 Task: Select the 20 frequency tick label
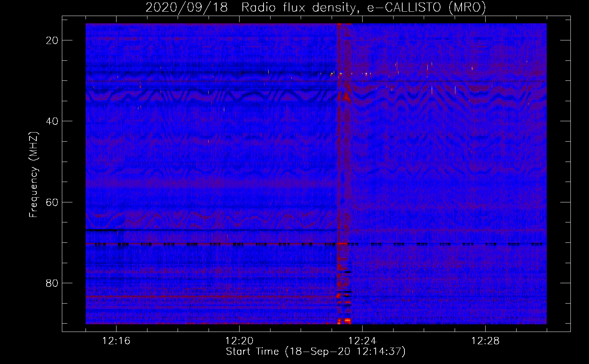(52, 40)
